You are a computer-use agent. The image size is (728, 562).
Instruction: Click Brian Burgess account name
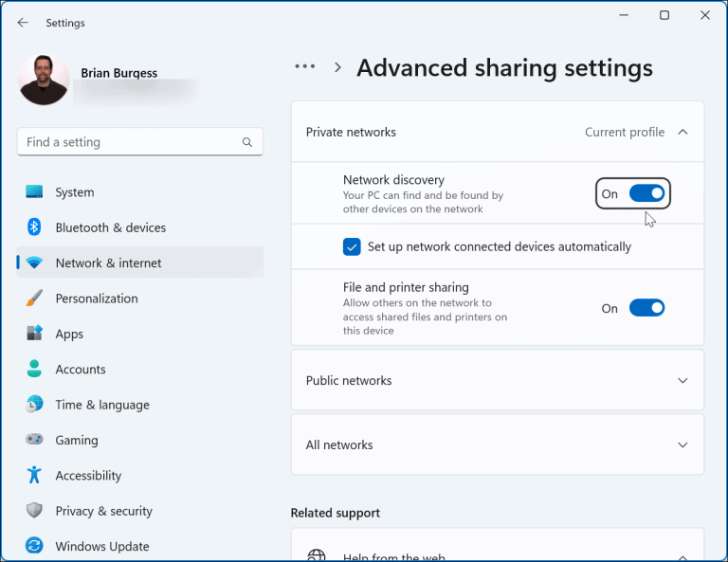tap(118, 73)
